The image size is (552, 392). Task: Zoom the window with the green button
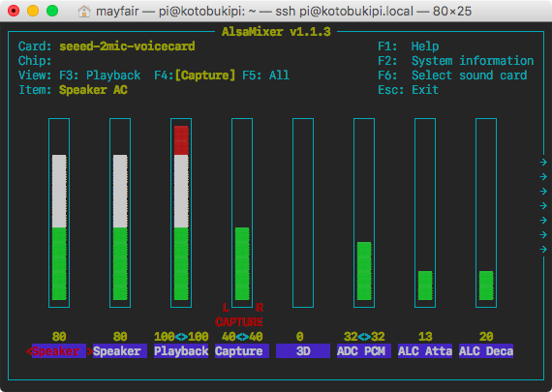pyautogui.click(x=52, y=11)
